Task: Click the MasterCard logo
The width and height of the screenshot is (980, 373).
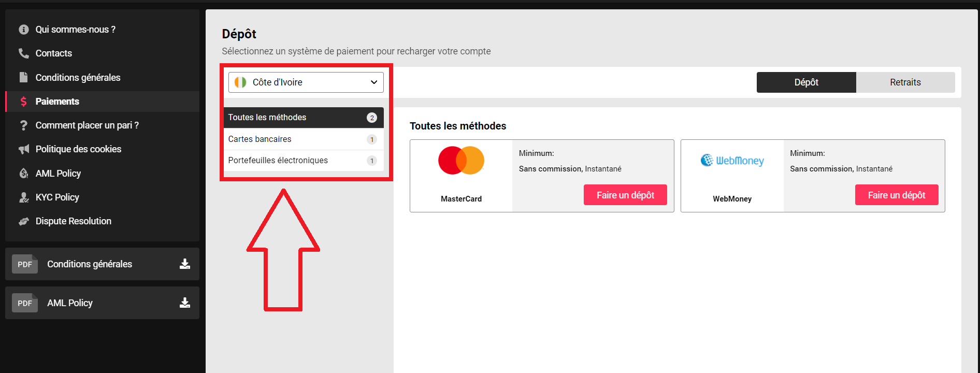Action: (x=461, y=161)
